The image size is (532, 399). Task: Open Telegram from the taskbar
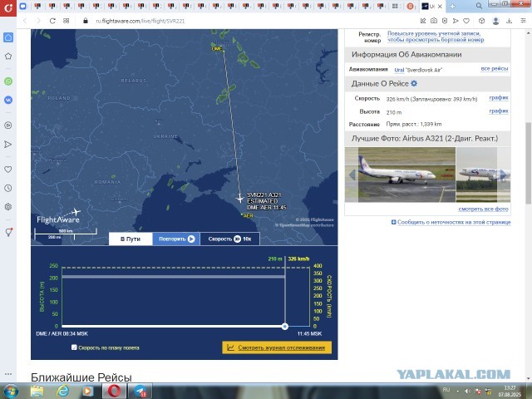tap(140, 392)
